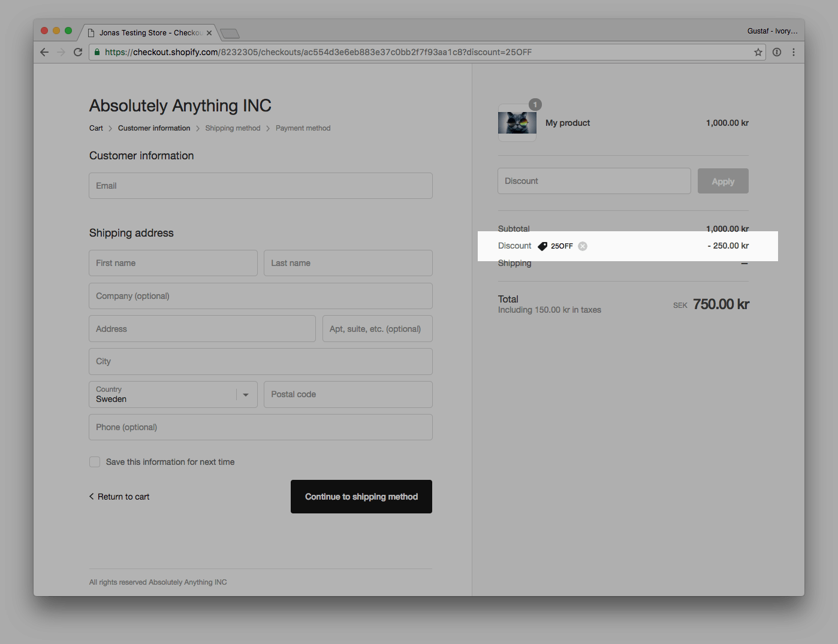Open the Country dropdown showing Sweden
The width and height of the screenshot is (838, 644).
173,395
